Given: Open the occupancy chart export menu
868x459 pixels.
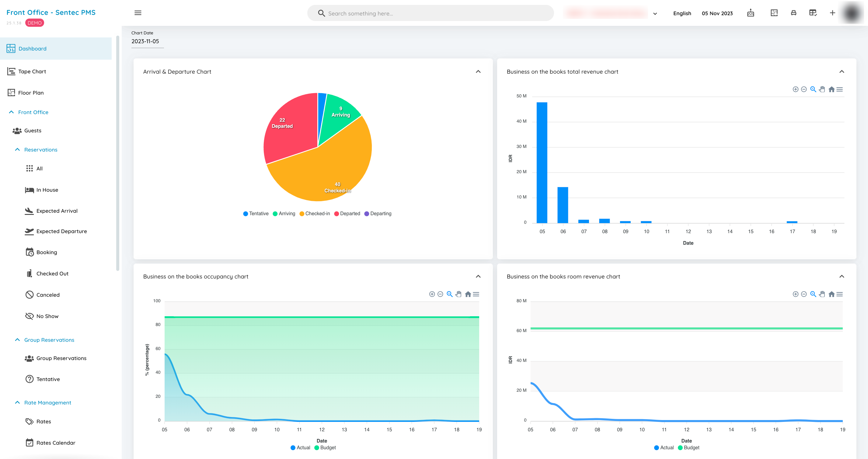Looking at the screenshot, I should [476, 294].
